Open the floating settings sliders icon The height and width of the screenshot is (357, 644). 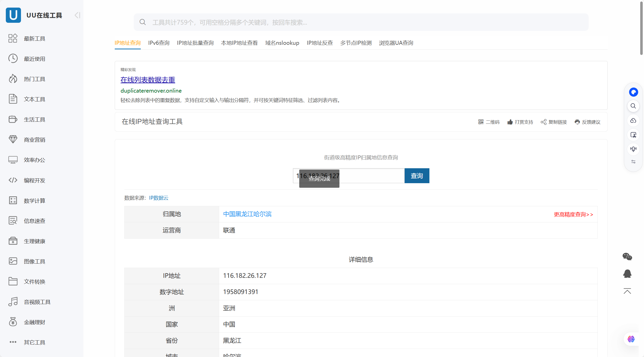click(633, 162)
